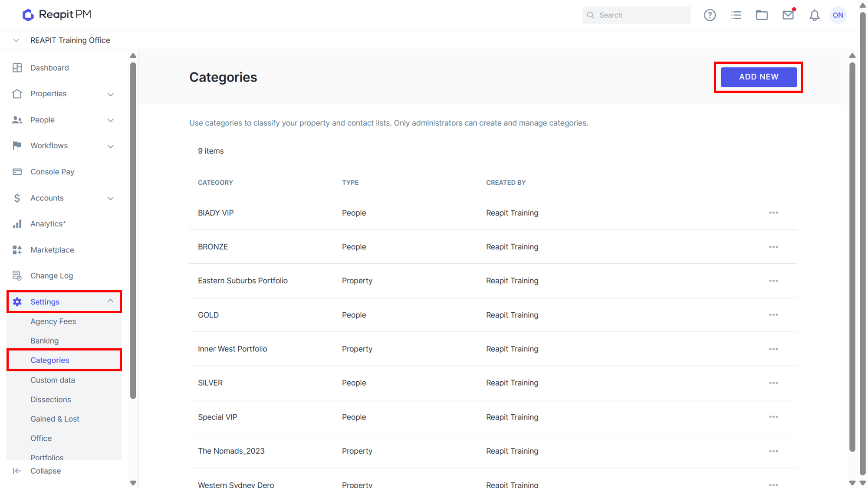Open the mail inbox icon
The image size is (868, 488).
788,15
